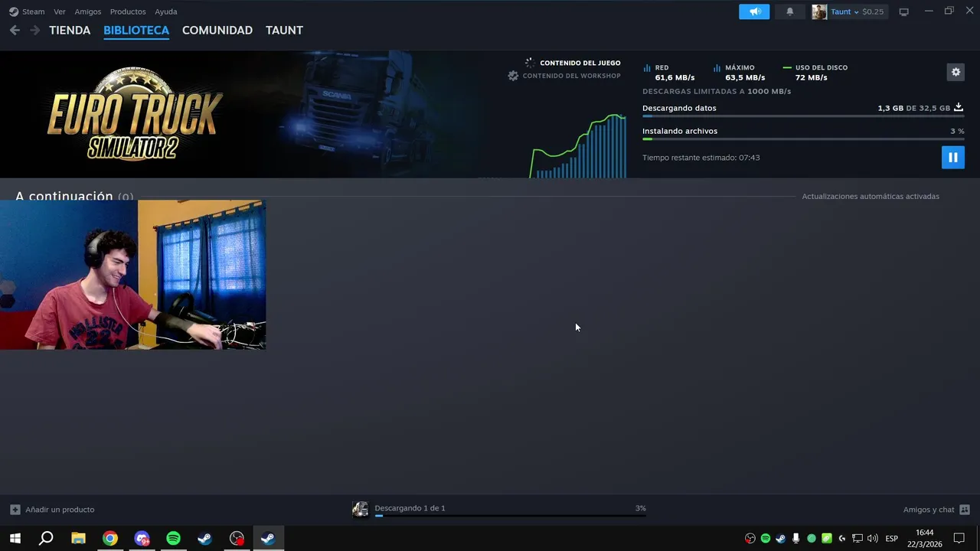Click Descargando 1 de 1 status
This screenshot has width=980, height=551.
410,508
